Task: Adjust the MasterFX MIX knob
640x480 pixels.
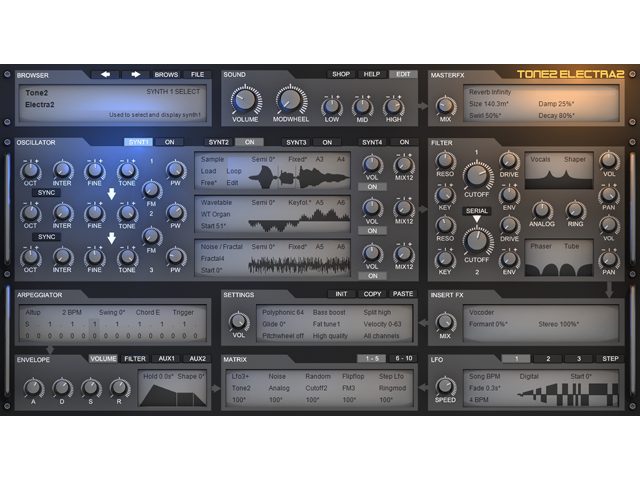Action: [445, 106]
